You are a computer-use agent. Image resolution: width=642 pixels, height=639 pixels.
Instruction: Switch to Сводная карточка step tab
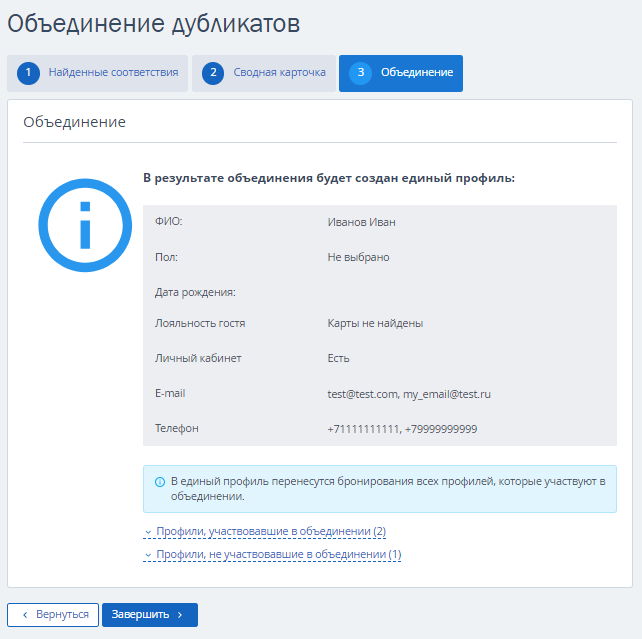(x=264, y=73)
